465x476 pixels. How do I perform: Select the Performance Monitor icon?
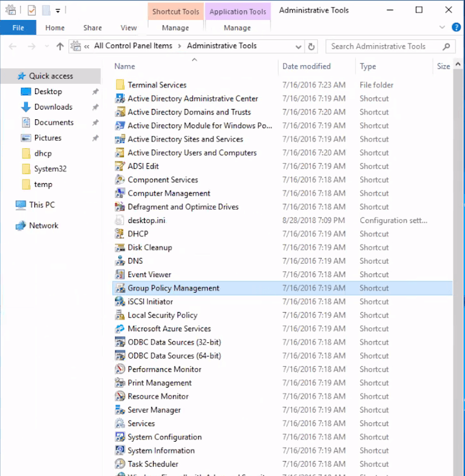[x=120, y=369]
